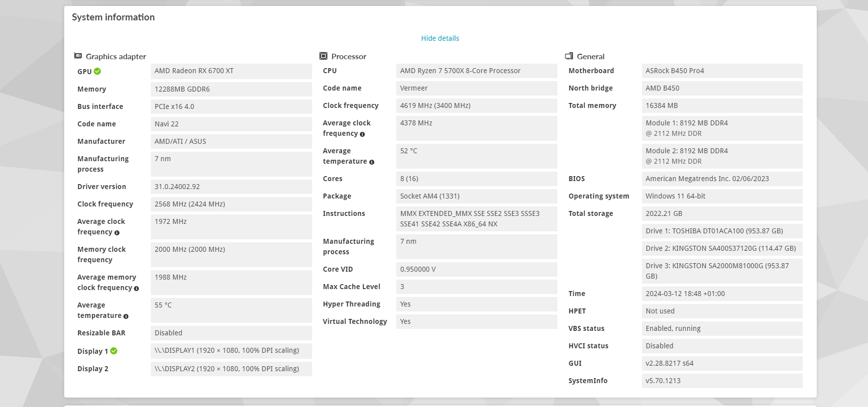This screenshot has height=407, width=868.
Task: Click the 2022.21 GB total storage value
Action: click(722, 213)
